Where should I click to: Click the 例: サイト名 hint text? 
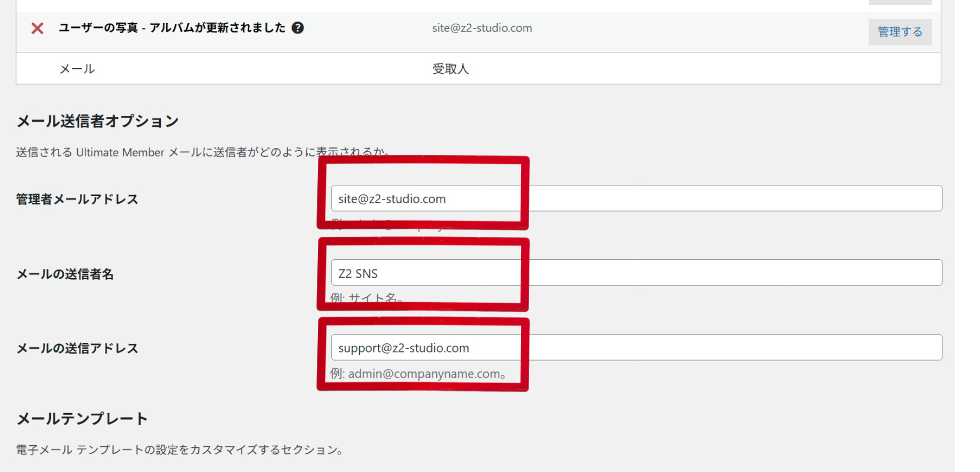click(x=367, y=298)
